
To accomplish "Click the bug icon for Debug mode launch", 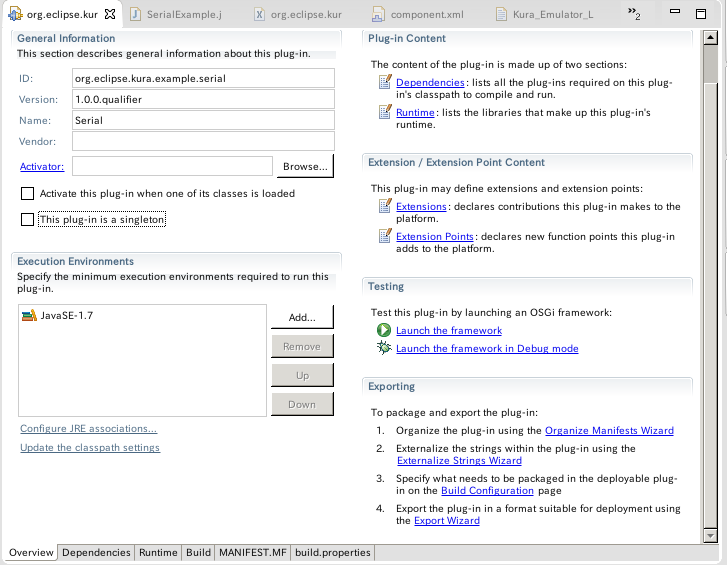I will (x=384, y=348).
